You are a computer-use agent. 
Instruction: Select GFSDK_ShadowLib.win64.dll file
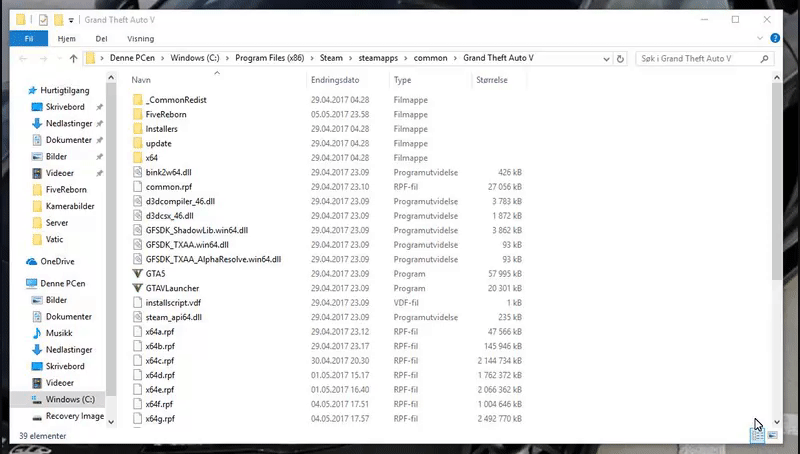(196, 230)
